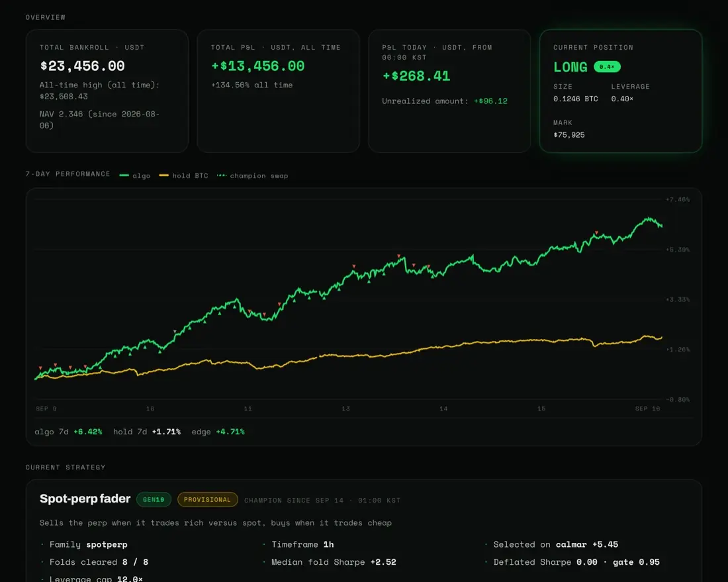Click the PROVISIONAL badge
Viewport: 728px width, 582px height.
(x=207, y=500)
